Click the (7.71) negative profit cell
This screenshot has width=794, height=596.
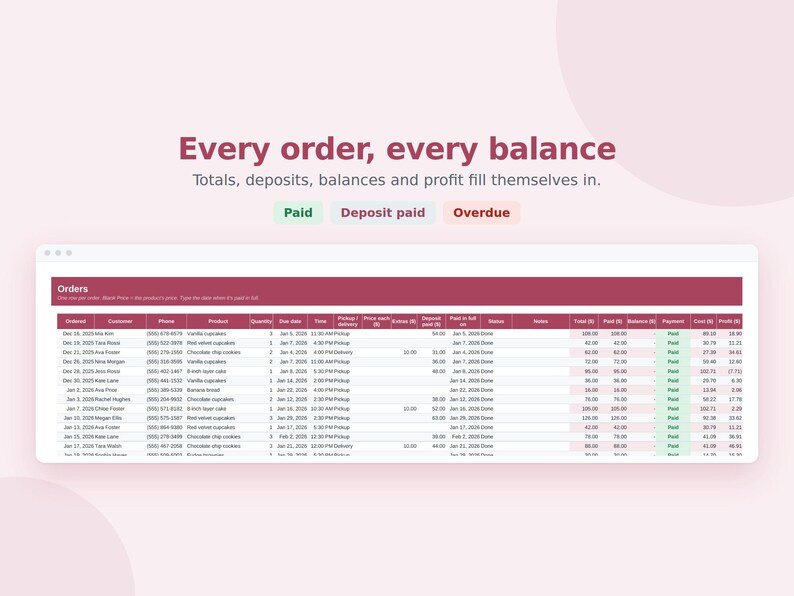735,371
